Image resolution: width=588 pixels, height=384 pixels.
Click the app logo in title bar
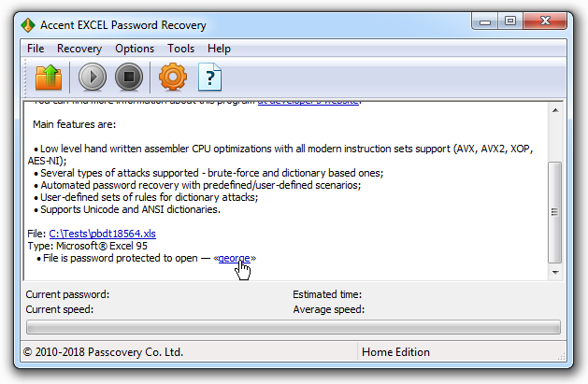point(28,25)
